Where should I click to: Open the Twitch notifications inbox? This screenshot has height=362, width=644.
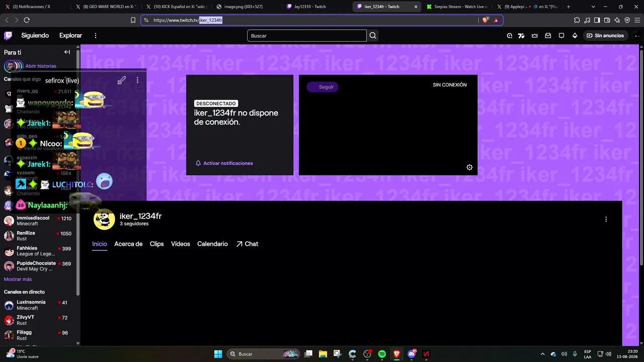point(548,36)
